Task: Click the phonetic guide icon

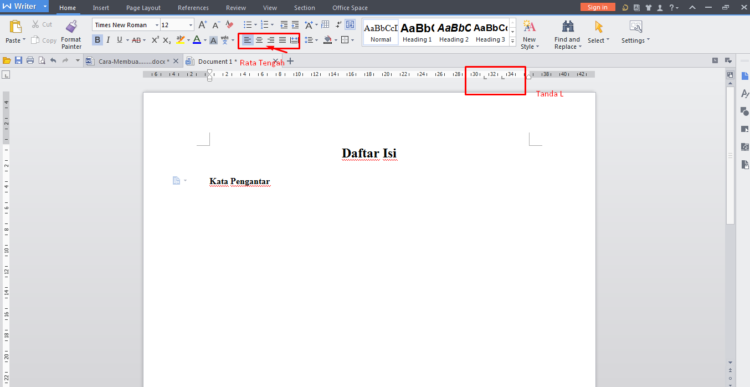Action: (x=224, y=40)
